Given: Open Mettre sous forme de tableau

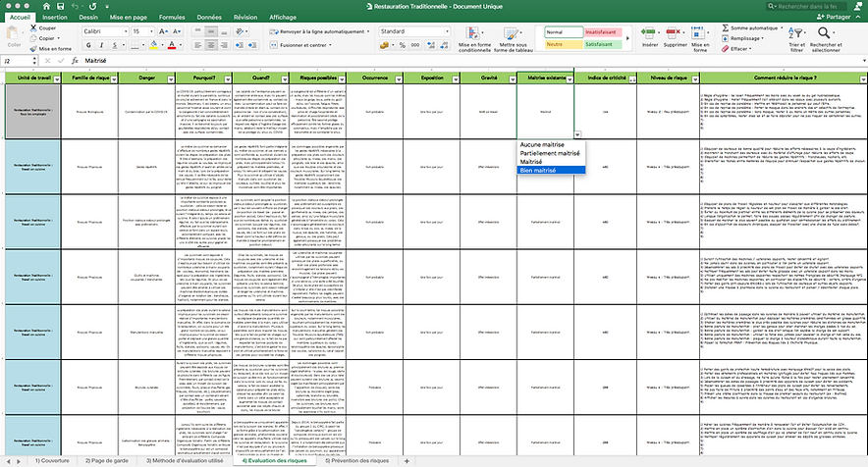Looking at the screenshot, I should coord(514,38).
